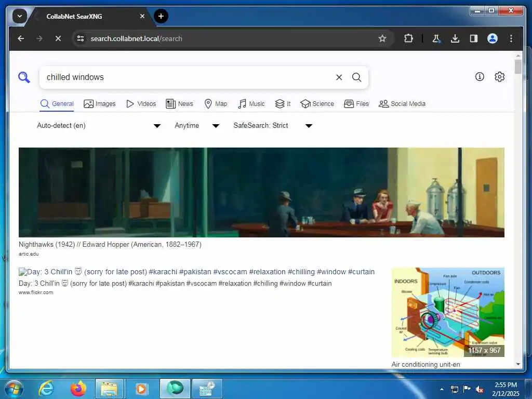Switch to Images category
The height and width of the screenshot is (399, 532).
point(99,104)
